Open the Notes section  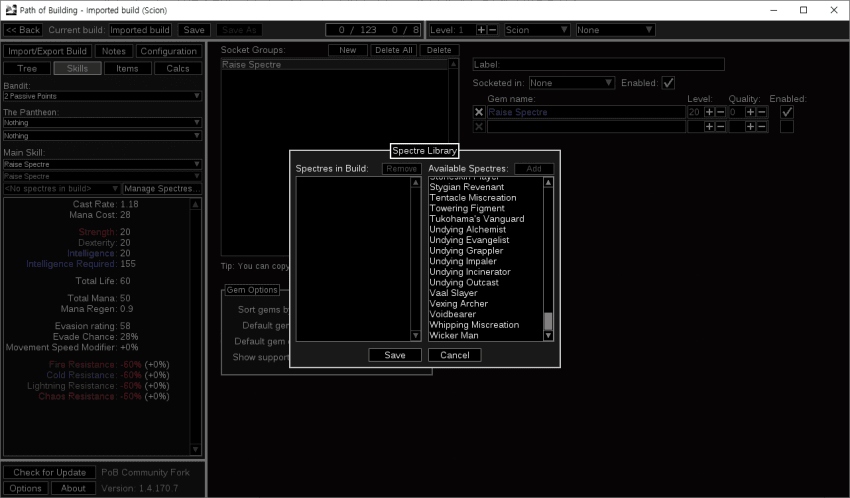pos(114,51)
